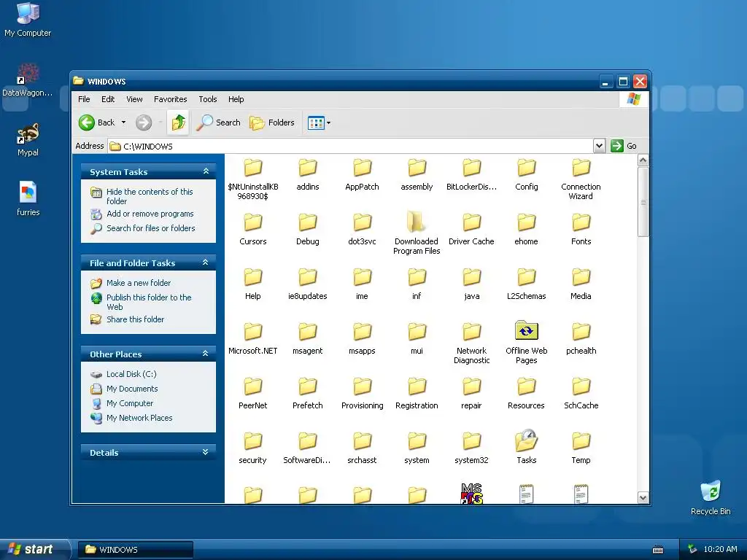Open the File menu
This screenshot has width=747, height=560.
84,99
